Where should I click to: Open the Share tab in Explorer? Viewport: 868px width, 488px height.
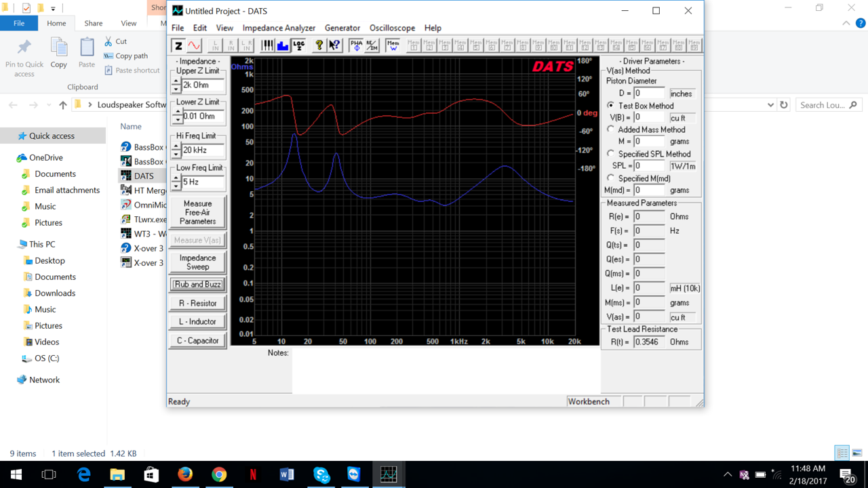click(94, 23)
